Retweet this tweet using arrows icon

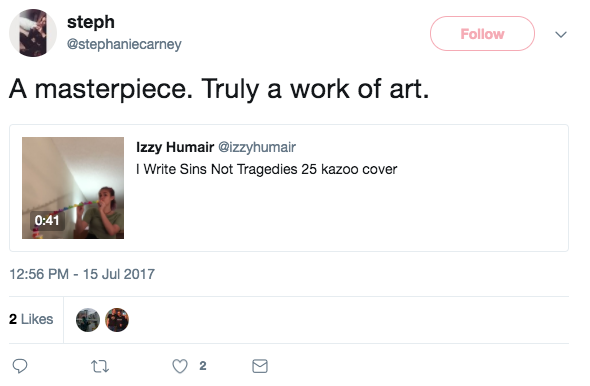point(100,366)
